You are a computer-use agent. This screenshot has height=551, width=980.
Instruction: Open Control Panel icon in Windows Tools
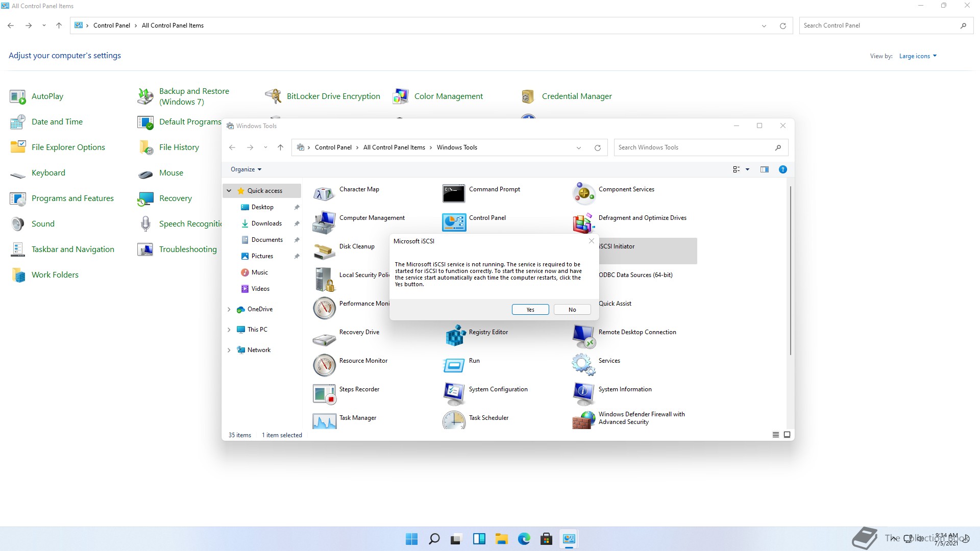pos(454,222)
